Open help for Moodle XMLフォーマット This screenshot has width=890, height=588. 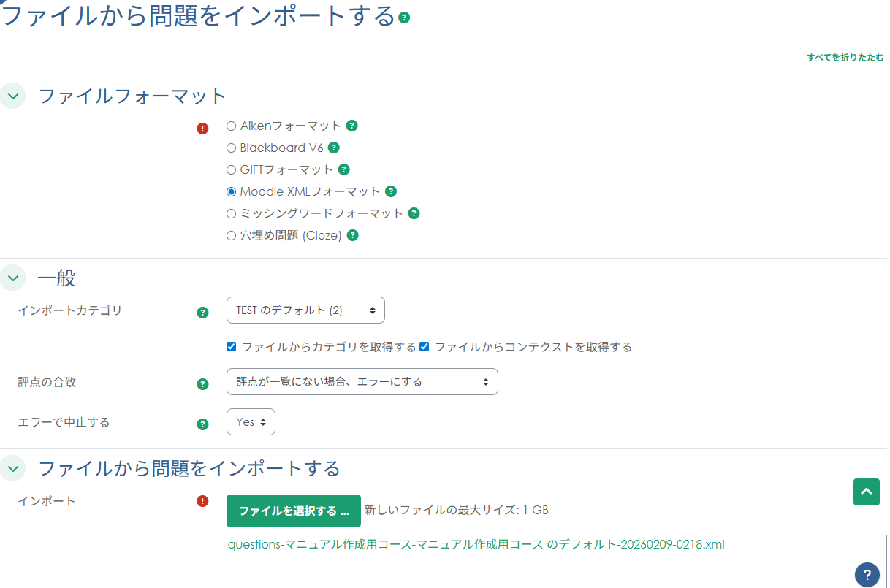[391, 191]
